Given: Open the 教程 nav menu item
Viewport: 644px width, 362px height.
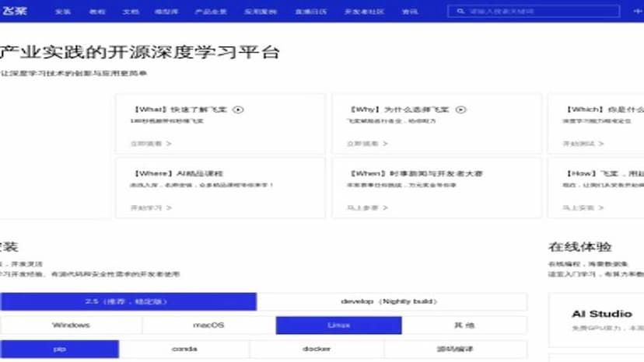Looking at the screenshot, I should (97, 12).
